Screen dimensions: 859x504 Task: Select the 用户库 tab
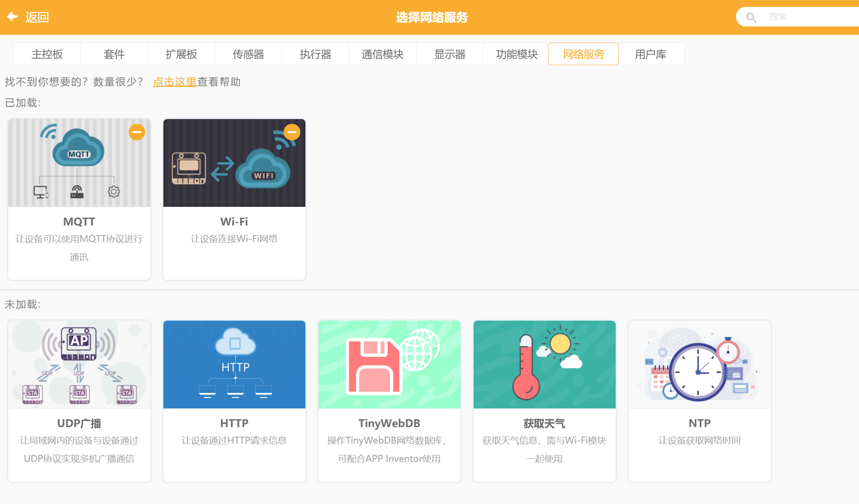(650, 54)
